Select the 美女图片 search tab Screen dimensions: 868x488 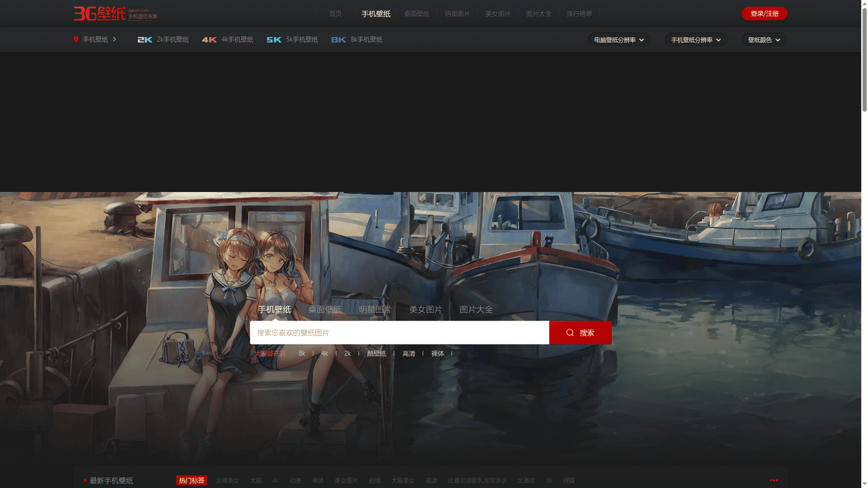tap(426, 309)
